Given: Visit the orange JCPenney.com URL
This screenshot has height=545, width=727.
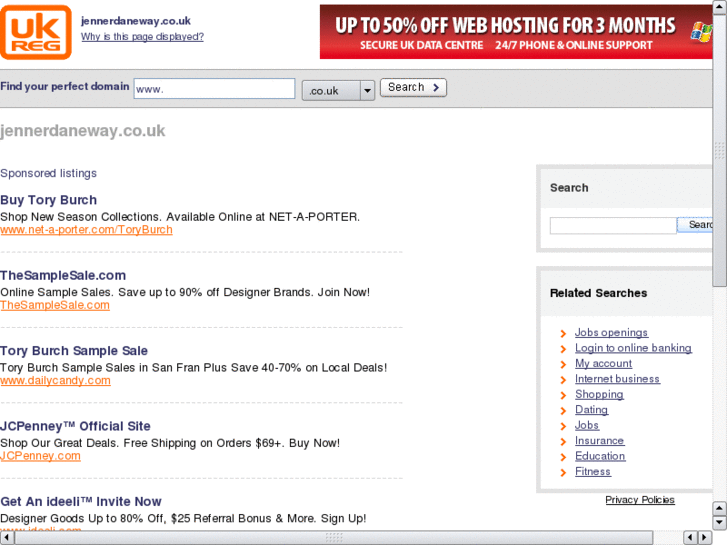Looking at the screenshot, I should pos(40,456).
